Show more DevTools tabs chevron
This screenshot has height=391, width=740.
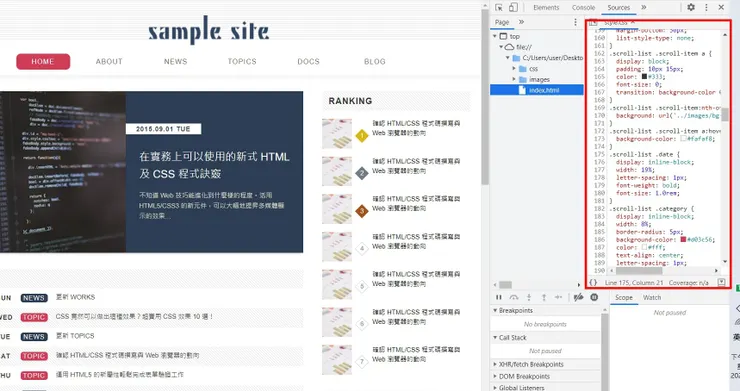pyautogui.click(x=644, y=8)
